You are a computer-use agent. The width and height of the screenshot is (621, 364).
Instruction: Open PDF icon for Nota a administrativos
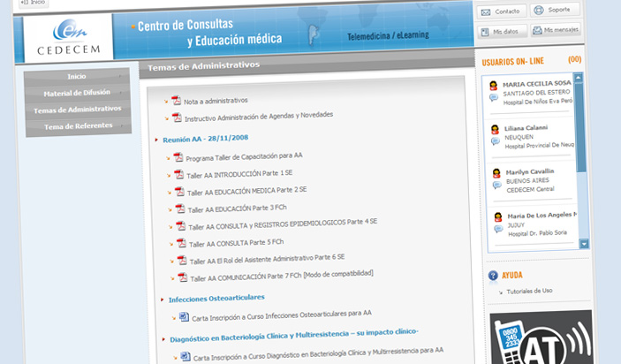click(x=176, y=101)
